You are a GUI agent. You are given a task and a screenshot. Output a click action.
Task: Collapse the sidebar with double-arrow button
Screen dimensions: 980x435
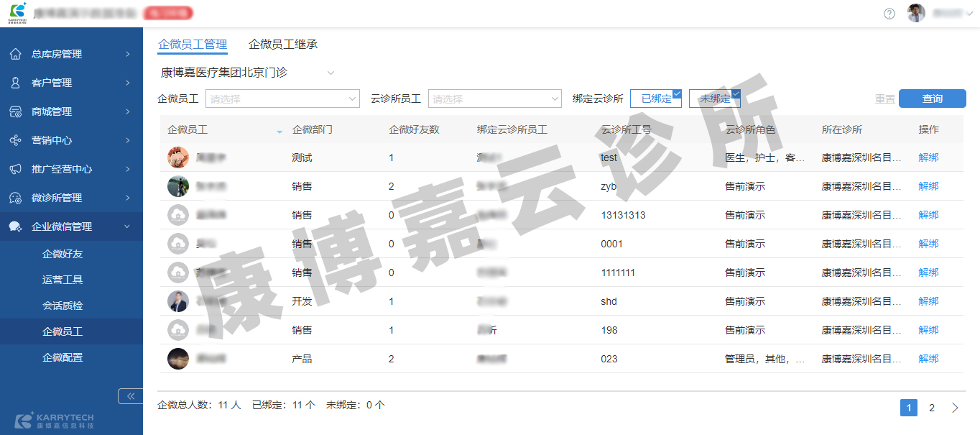[x=130, y=395]
